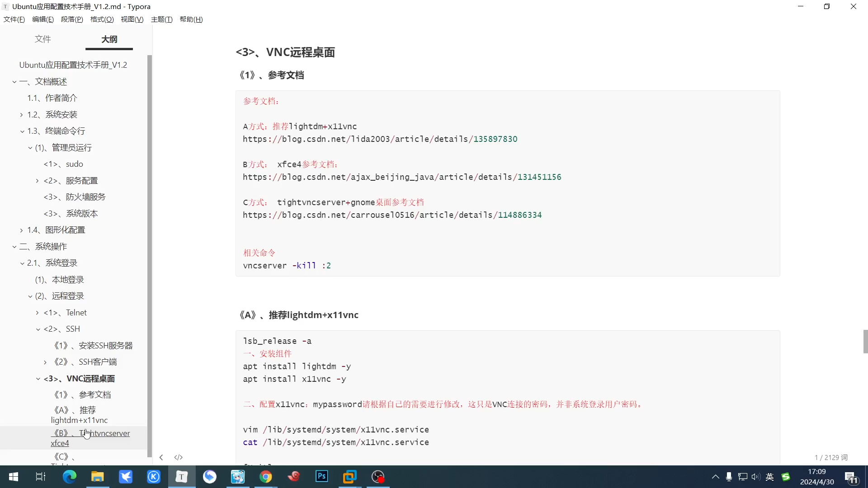
Task: Expand the 《2》、SSH客户端 entry
Action: tap(45, 362)
